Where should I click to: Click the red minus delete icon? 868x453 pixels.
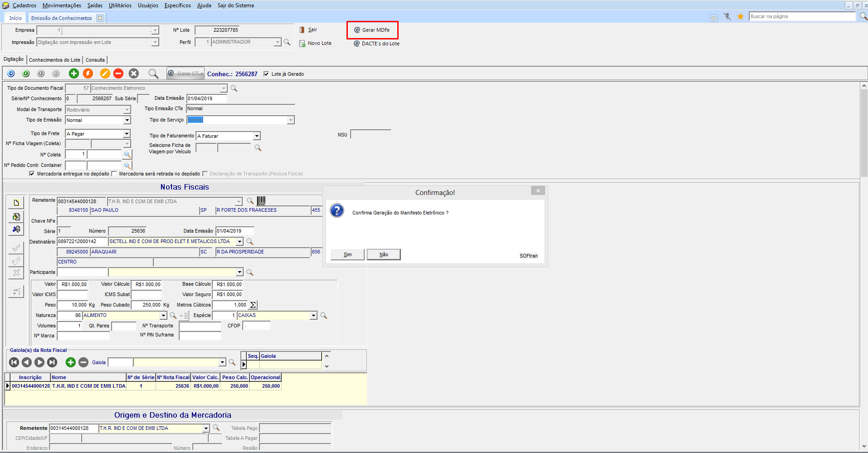tap(118, 73)
